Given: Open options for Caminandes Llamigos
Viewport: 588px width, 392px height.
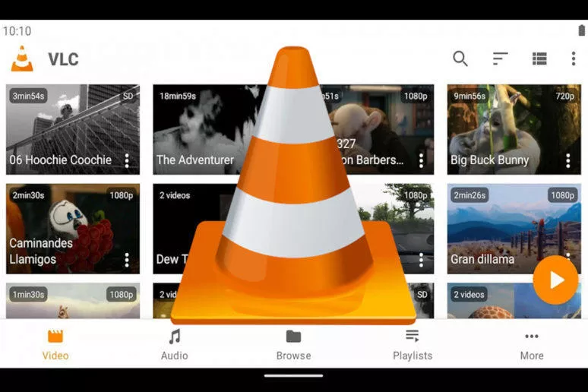Looking at the screenshot, I should [127, 260].
